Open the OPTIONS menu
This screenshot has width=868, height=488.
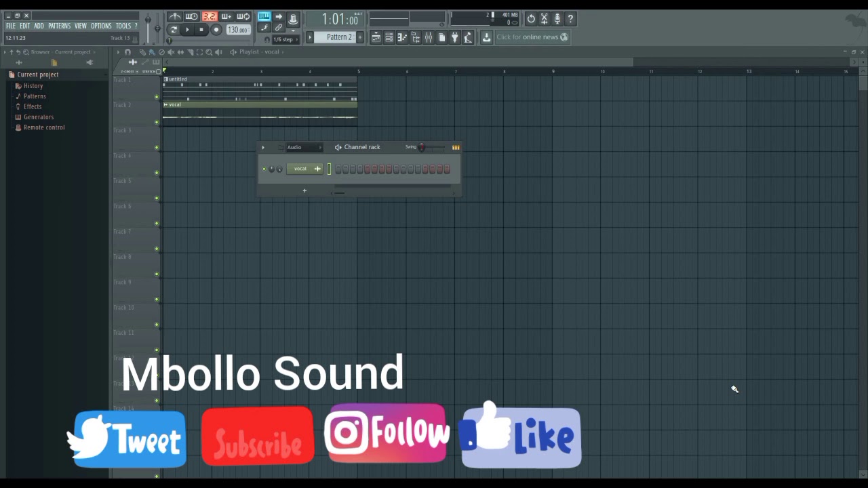point(101,26)
